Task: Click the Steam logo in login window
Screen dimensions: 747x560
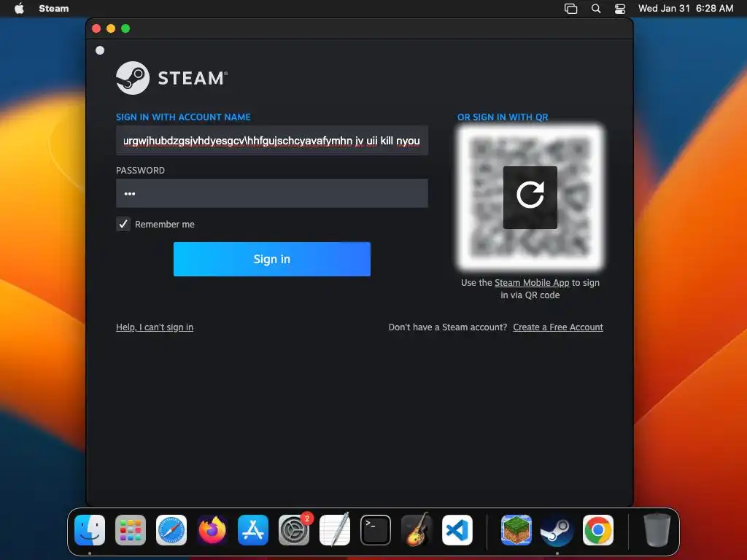Action: (x=171, y=77)
